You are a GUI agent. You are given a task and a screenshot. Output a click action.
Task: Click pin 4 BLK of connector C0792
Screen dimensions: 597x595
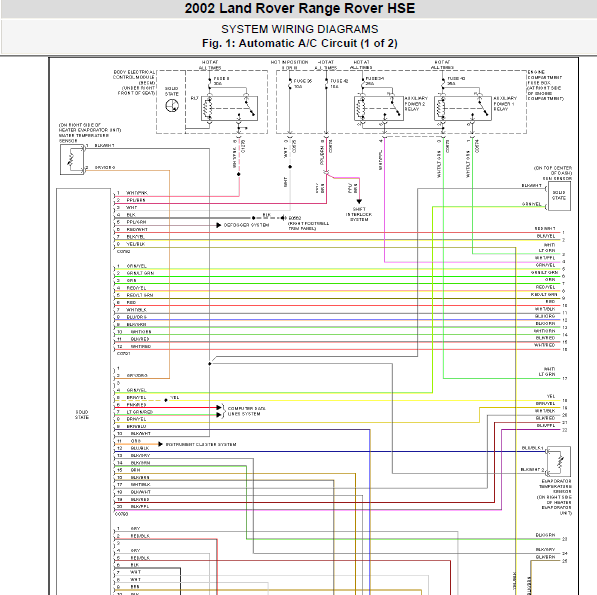pyautogui.click(x=126, y=215)
